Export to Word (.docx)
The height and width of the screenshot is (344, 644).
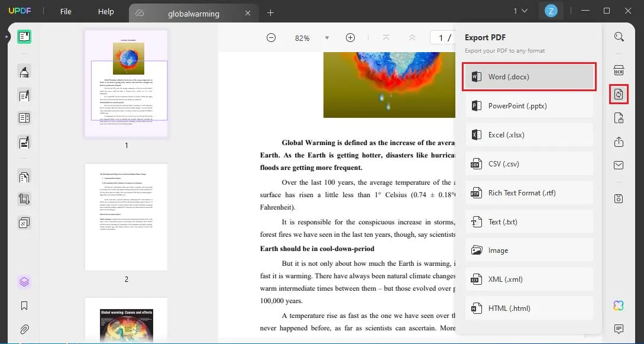click(x=529, y=77)
